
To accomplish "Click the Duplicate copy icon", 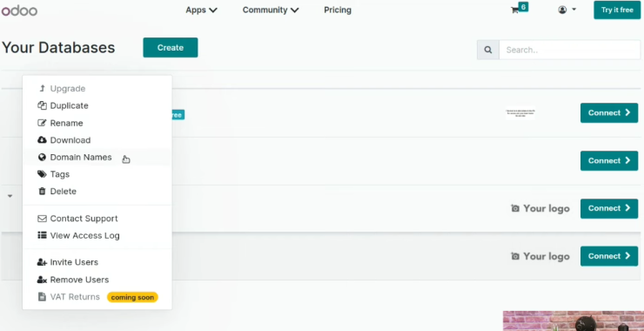I will tap(42, 105).
